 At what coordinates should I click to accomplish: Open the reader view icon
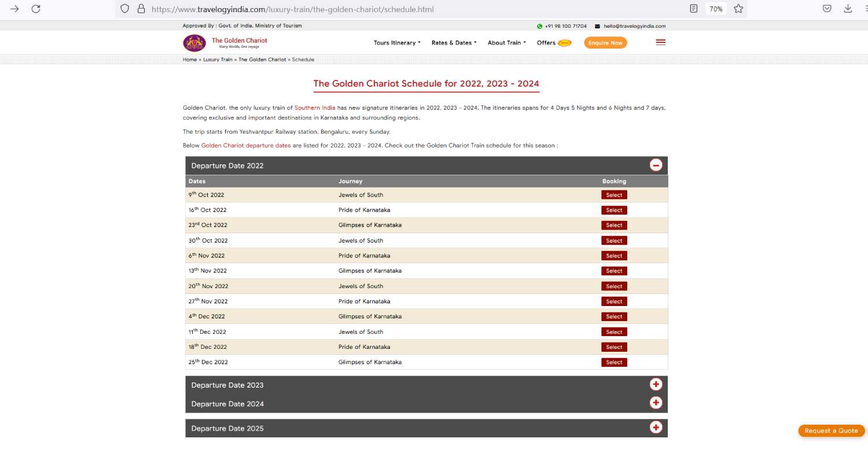(694, 9)
